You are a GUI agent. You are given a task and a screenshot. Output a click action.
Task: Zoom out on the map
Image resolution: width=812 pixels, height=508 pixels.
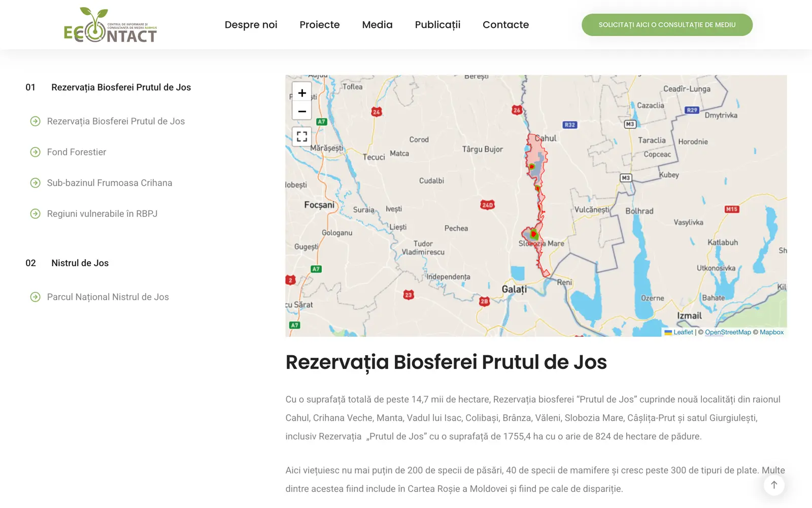point(302,111)
